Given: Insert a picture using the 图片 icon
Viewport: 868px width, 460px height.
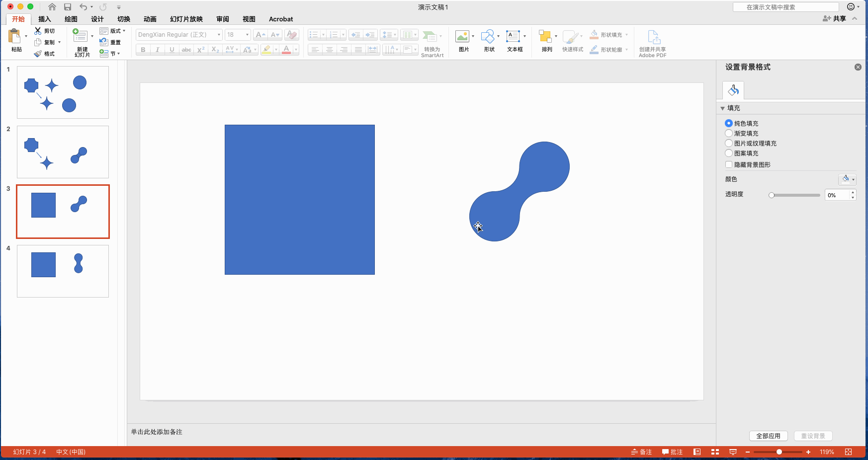Looking at the screenshot, I should (x=462, y=37).
